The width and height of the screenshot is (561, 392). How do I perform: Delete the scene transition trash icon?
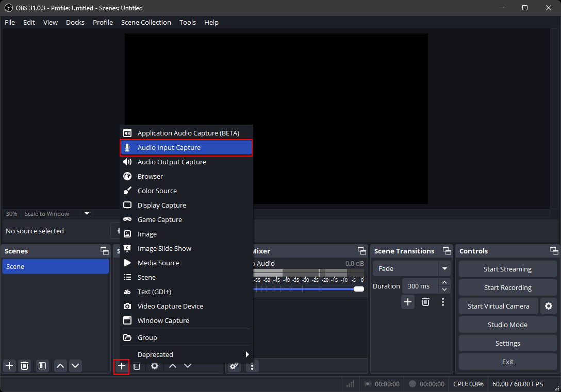425,302
